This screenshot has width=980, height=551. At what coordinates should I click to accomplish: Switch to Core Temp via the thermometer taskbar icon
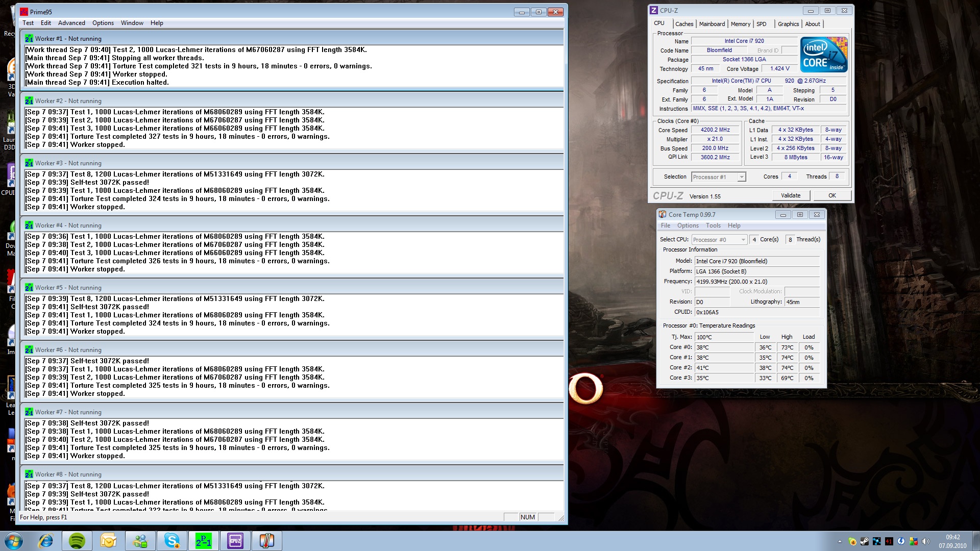tap(267, 541)
